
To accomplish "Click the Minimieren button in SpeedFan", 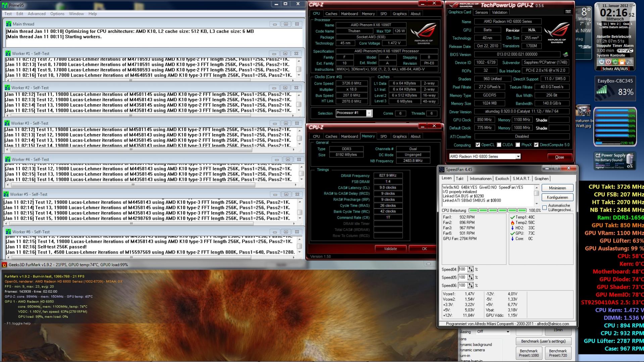I will [557, 188].
